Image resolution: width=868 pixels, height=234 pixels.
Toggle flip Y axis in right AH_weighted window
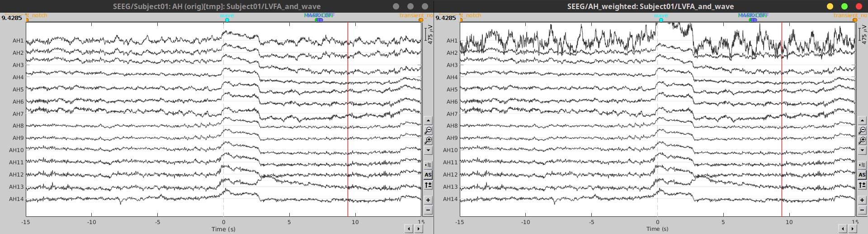coord(862,185)
